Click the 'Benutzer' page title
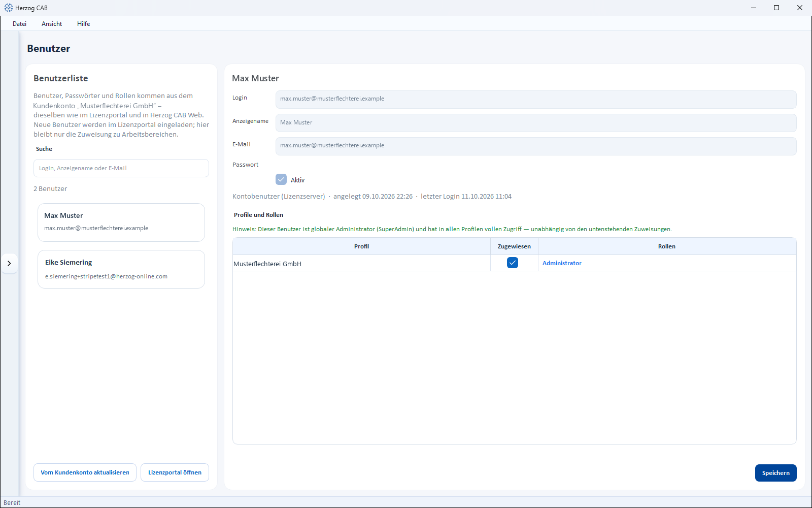This screenshot has height=508, width=812. click(49, 49)
